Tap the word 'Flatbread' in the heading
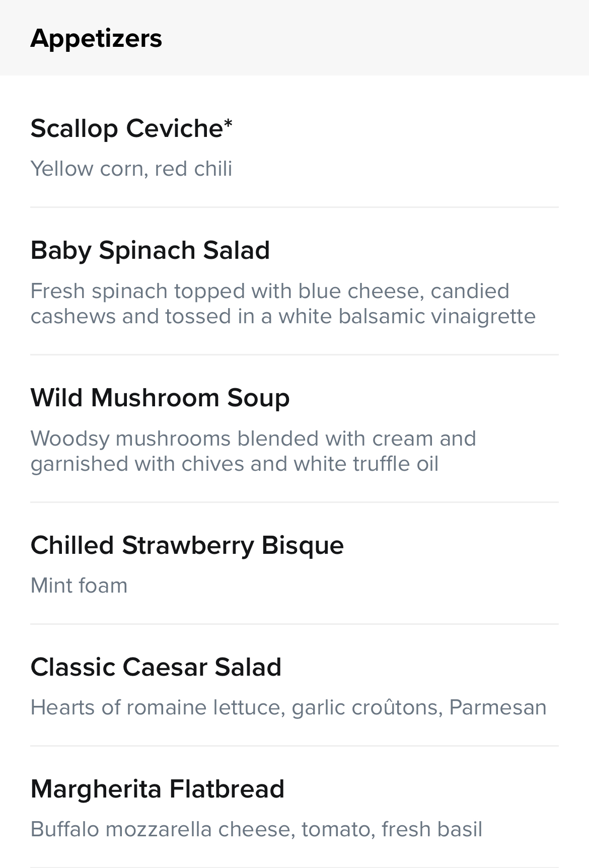Image resolution: width=589 pixels, height=868 pixels. click(227, 789)
